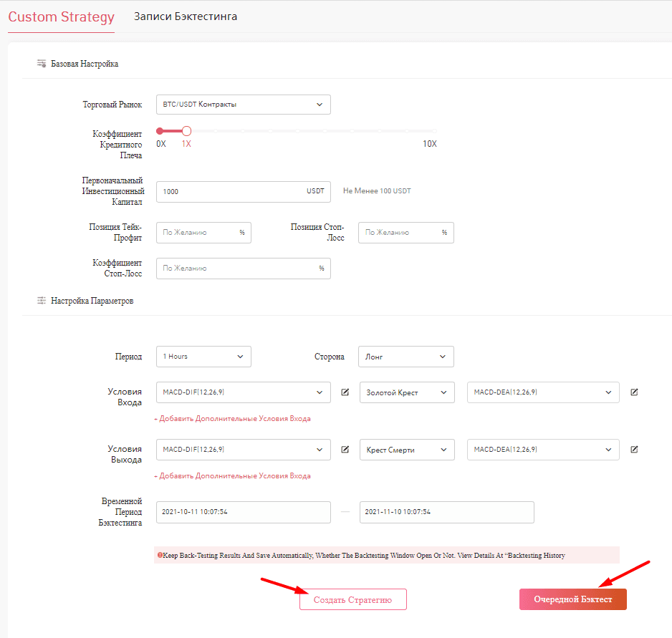Image resolution: width=672 pixels, height=638 pixels.
Task: Click the 'Базовая Настройка' heading text
Action: pos(85,64)
